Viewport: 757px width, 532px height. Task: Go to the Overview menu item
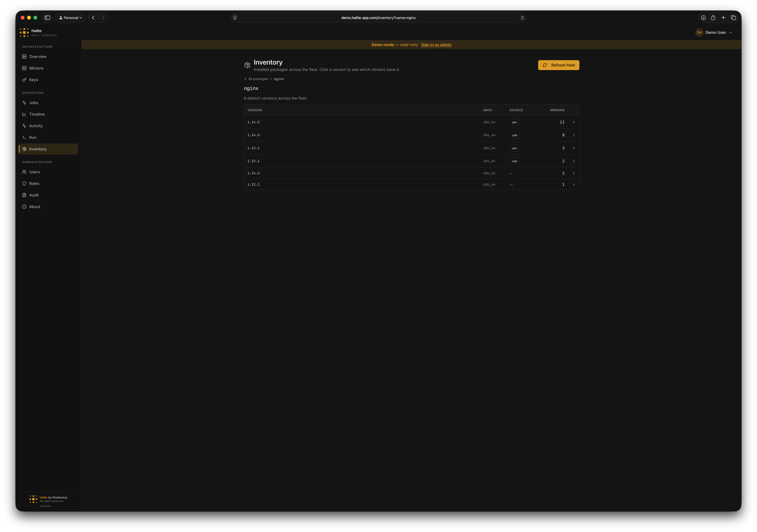[x=48, y=57]
